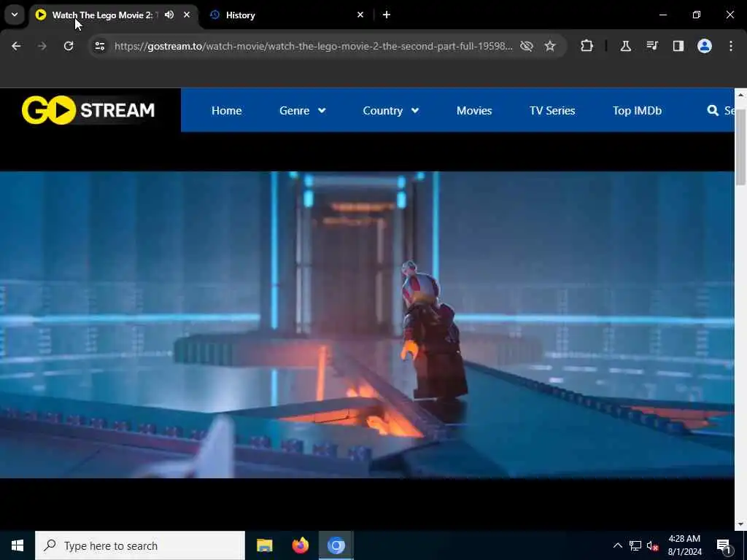The image size is (747, 560).
Task: Open the media controls icon
Action: pyautogui.click(x=652, y=46)
